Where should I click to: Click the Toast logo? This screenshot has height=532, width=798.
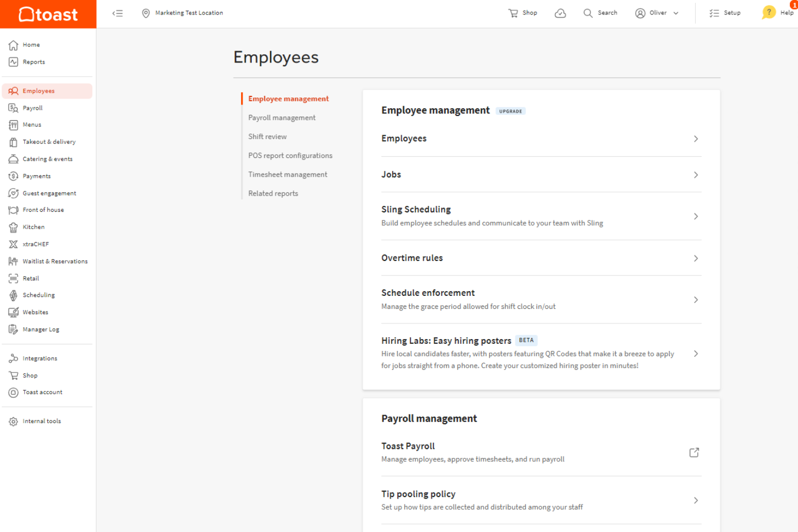(x=48, y=14)
